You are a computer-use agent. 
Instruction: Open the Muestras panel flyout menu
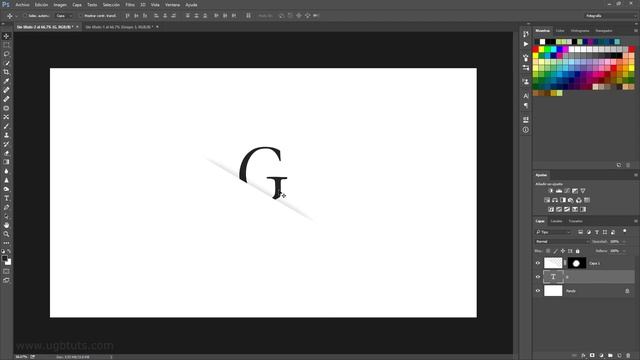click(x=636, y=31)
